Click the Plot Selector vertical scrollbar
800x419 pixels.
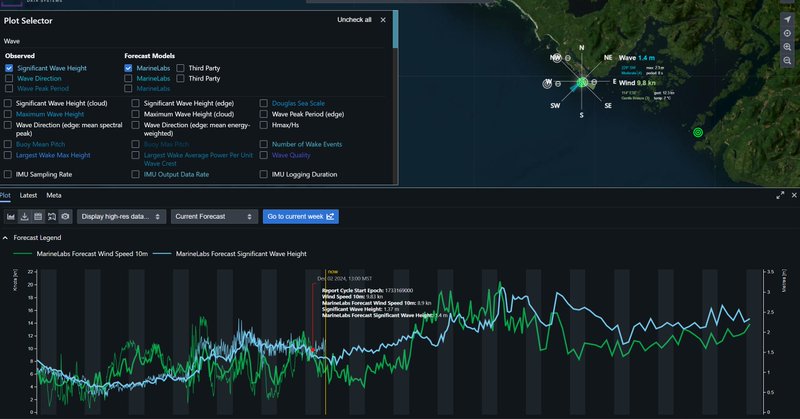tap(395, 31)
